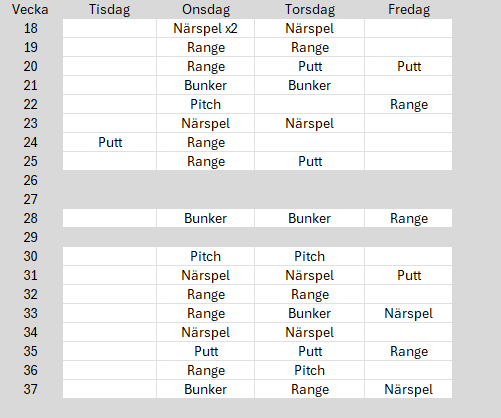This screenshot has width=501, height=418.
Task: Select the Pitch cell in week 22
Action: pos(205,104)
